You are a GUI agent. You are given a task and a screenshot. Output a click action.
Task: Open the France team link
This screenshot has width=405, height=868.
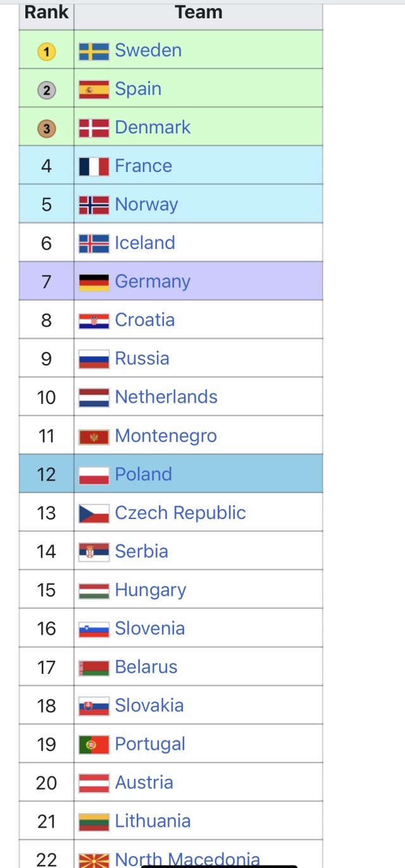[143, 166]
